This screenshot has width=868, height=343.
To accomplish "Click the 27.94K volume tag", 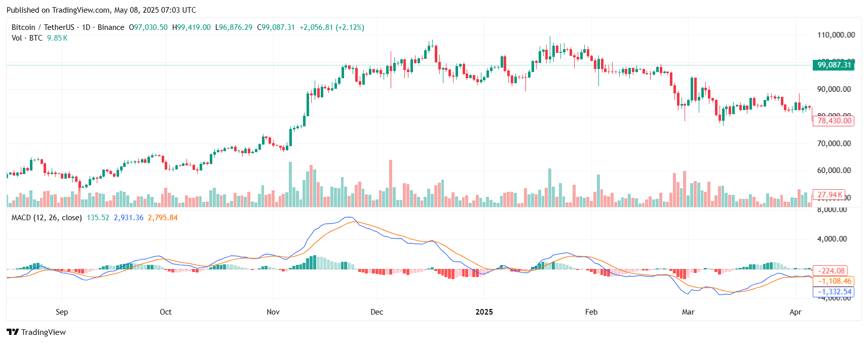I will [x=829, y=195].
